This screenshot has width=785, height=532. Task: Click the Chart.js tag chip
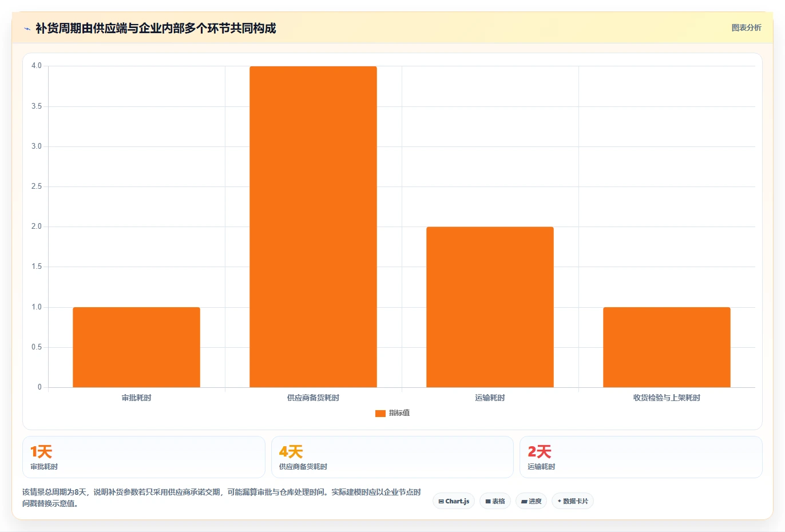(x=454, y=501)
